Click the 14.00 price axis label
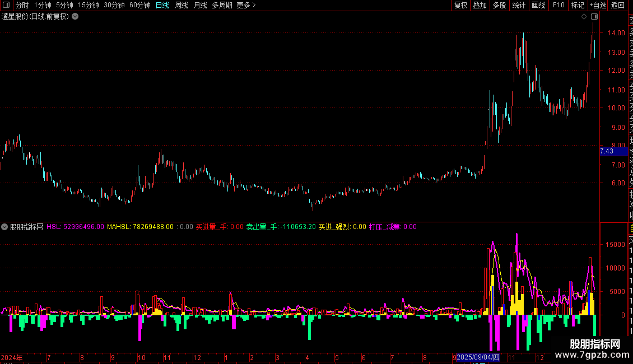This screenshot has width=633, height=364. click(x=616, y=33)
